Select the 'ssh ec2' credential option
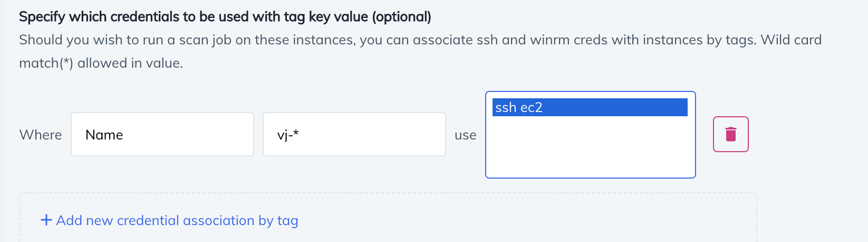The height and width of the screenshot is (242, 868). point(590,107)
